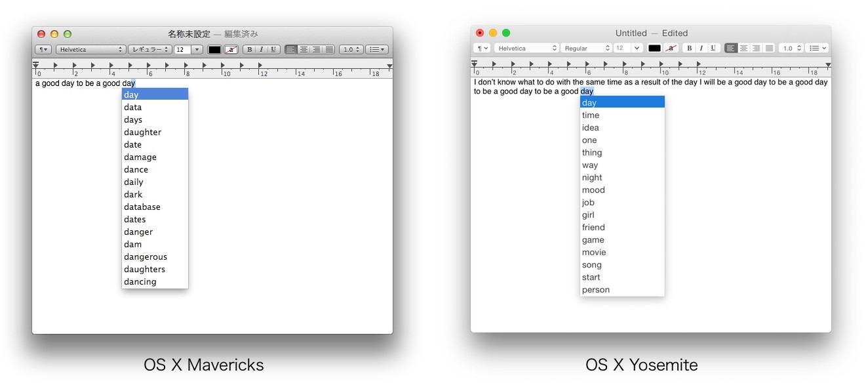Screen dimensions: 868x387
Task: Toggle Underline in Mavericks toolbar
Action: (x=273, y=50)
